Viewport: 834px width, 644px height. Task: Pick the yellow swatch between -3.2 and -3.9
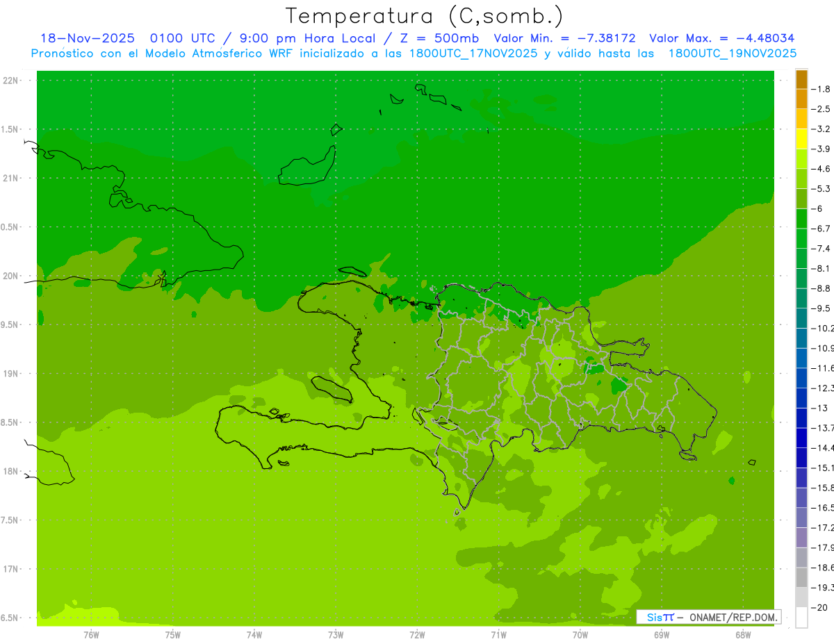801,138
